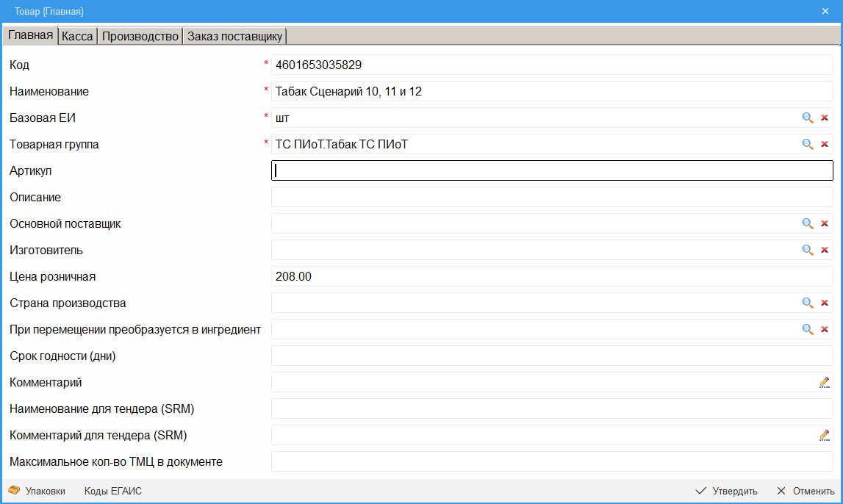Open Изготовитель lookup magnifier
The width and height of the screenshot is (843, 504).
807,250
